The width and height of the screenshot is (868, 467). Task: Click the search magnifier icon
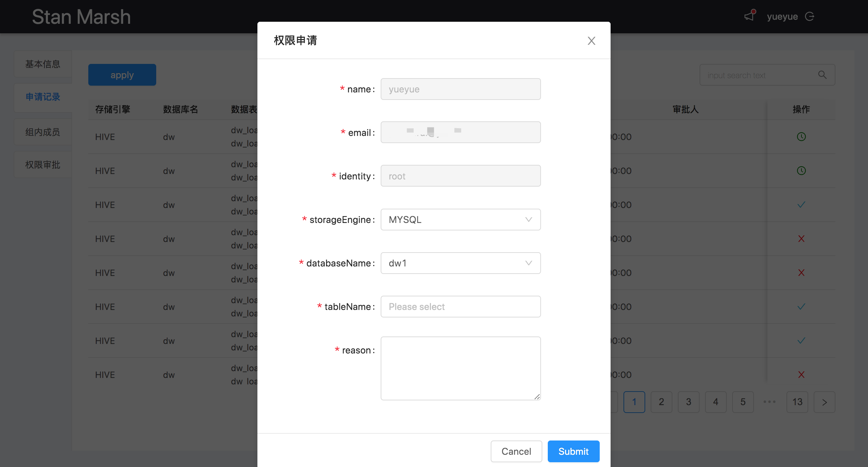pyautogui.click(x=822, y=75)
